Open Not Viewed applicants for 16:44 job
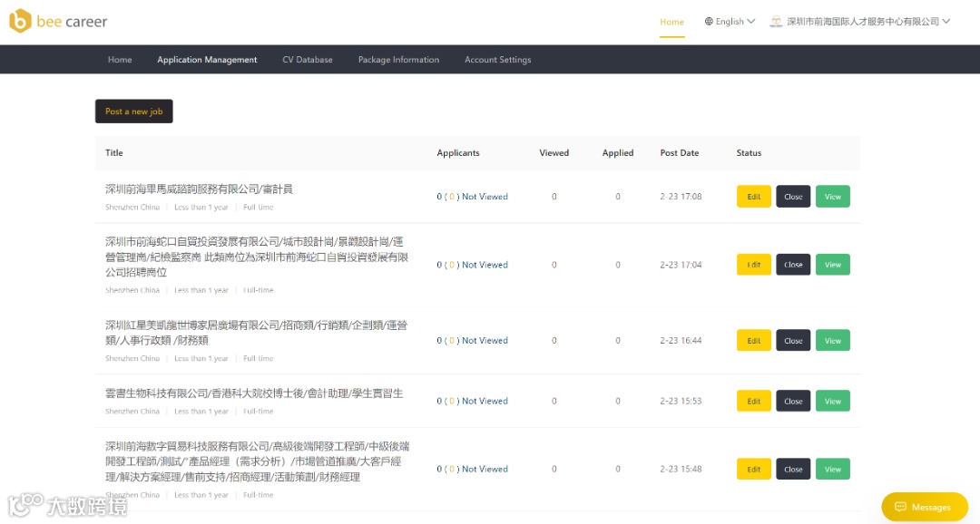Screen dimensions: 980x524 click(473, 340)
